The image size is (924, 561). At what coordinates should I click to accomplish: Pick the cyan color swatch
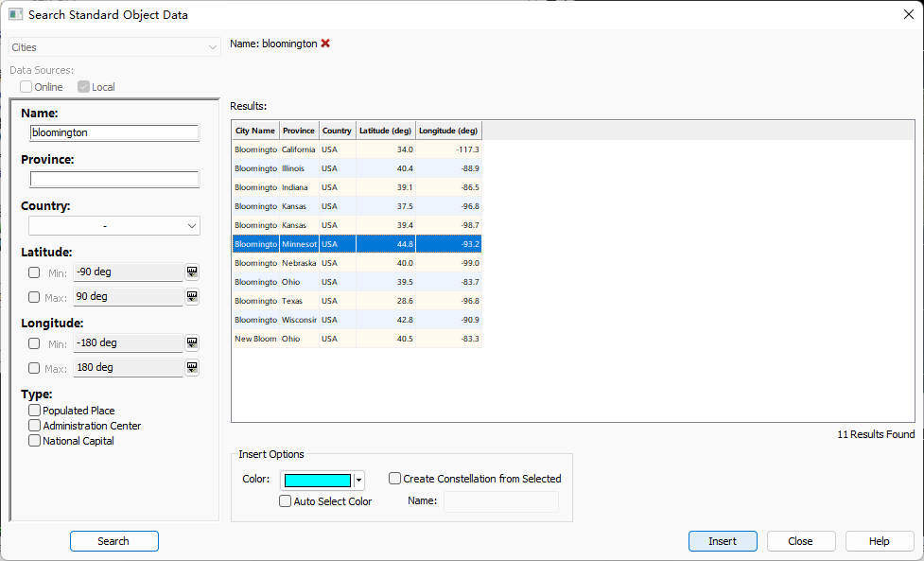317,481
